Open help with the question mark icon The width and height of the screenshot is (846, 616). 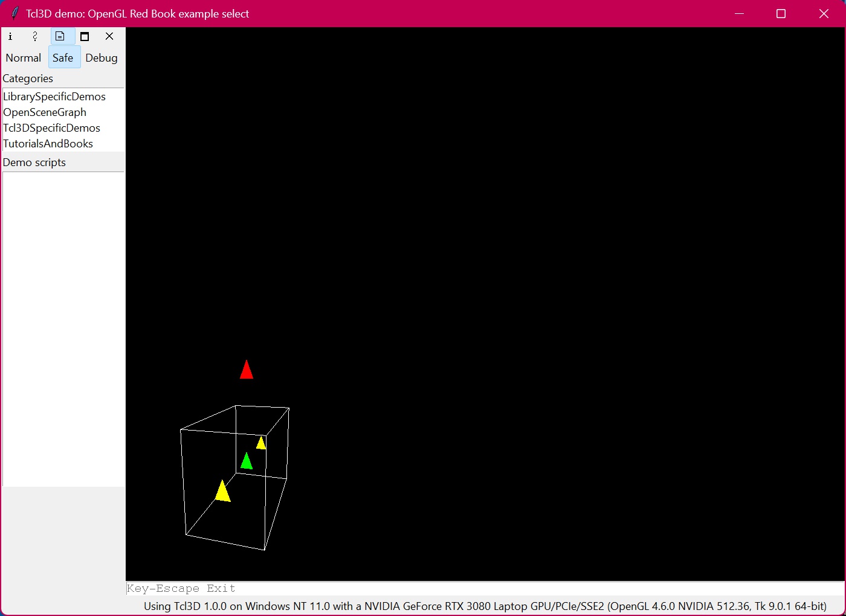[x=35, y=36]
